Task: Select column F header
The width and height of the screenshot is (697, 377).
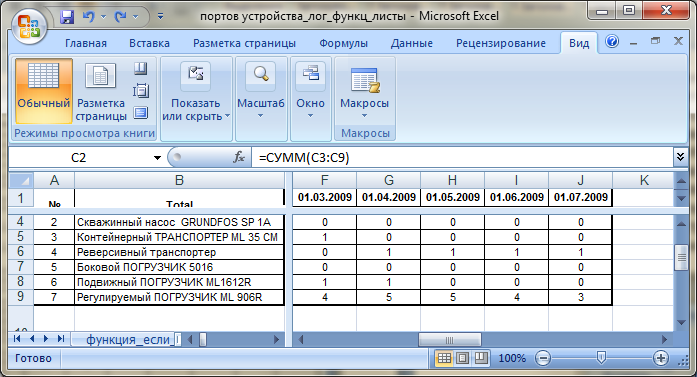Action: pos(324,180)
